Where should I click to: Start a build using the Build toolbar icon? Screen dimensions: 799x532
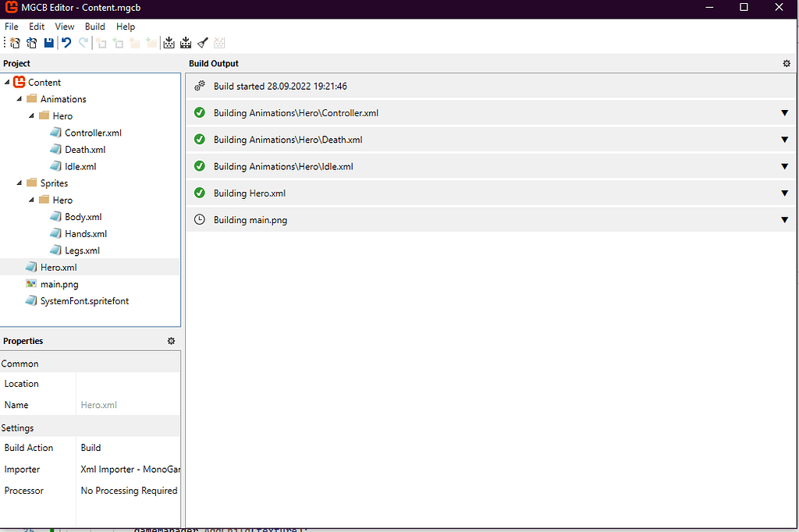169,43
